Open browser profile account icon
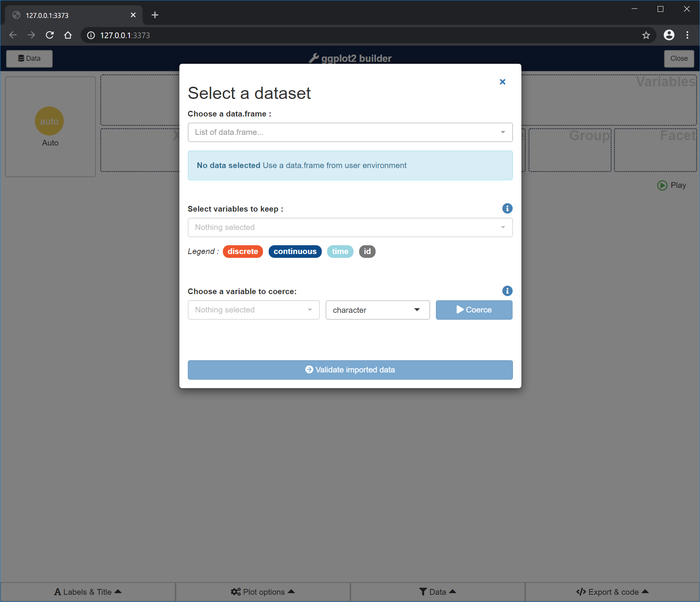Screen dimensions: 700x602 point(669,35)
